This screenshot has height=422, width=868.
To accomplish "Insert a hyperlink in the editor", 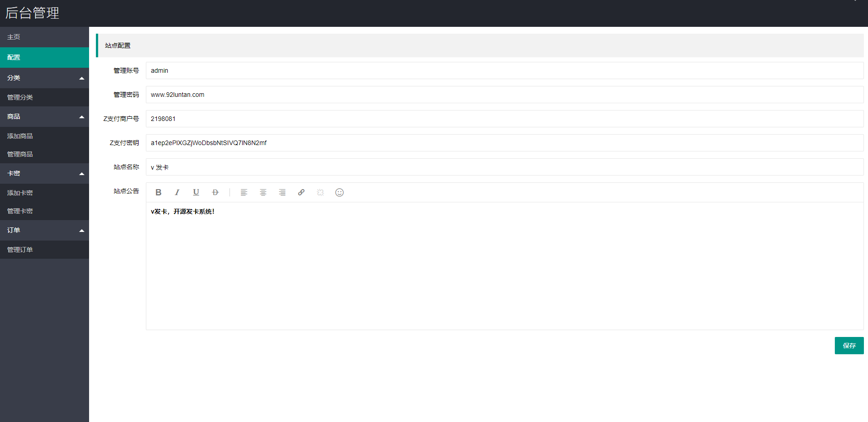I will (x=301, y=192).
